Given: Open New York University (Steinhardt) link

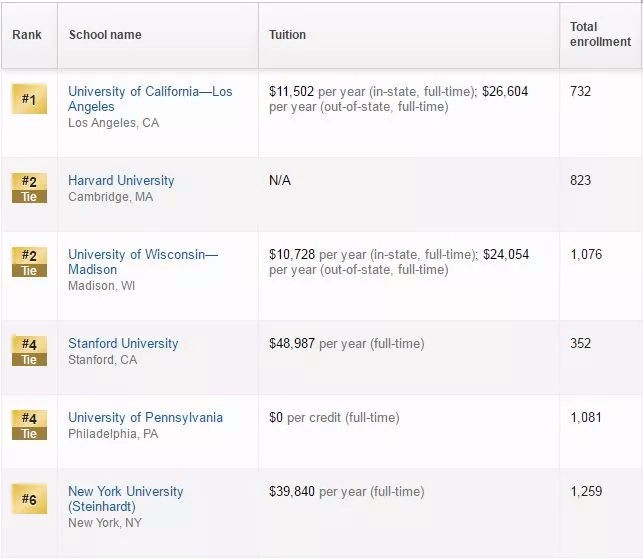Looking at the screenshot, I should [126, 499].
